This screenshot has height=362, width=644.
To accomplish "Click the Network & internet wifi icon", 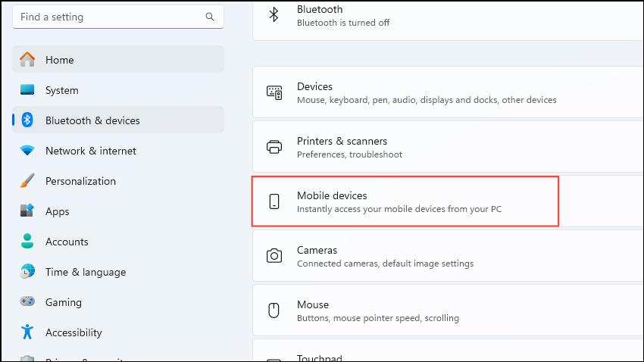I will point(27,151).
